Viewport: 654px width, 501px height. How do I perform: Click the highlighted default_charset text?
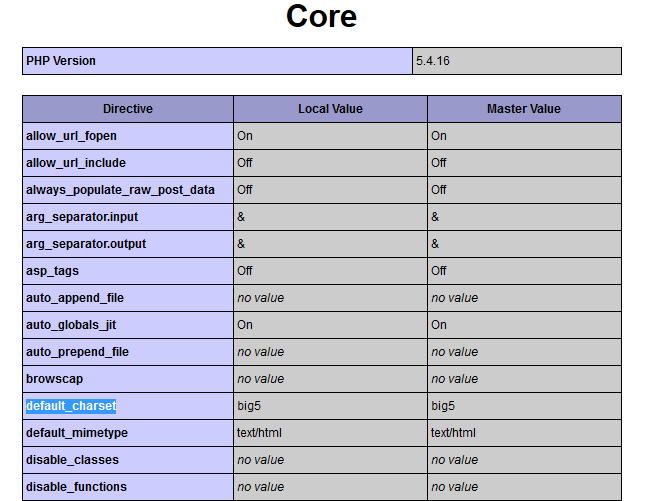(x=71, y=406)
